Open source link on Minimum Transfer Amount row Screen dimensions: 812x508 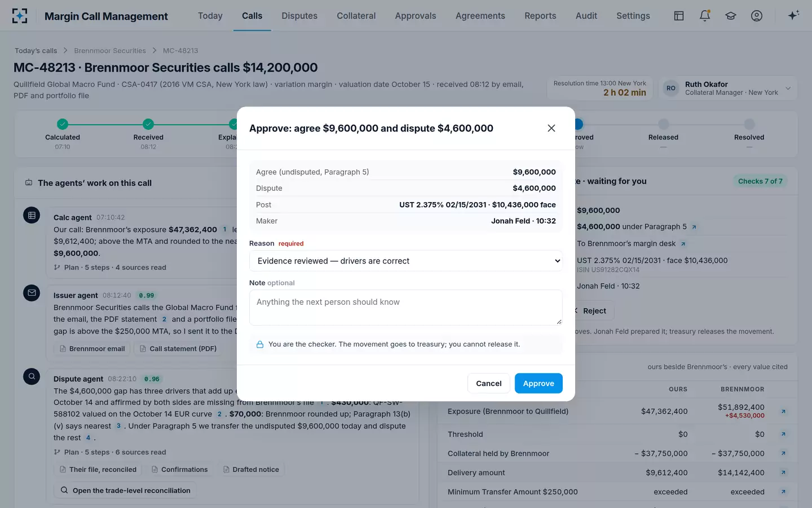(x=783, y=492)
